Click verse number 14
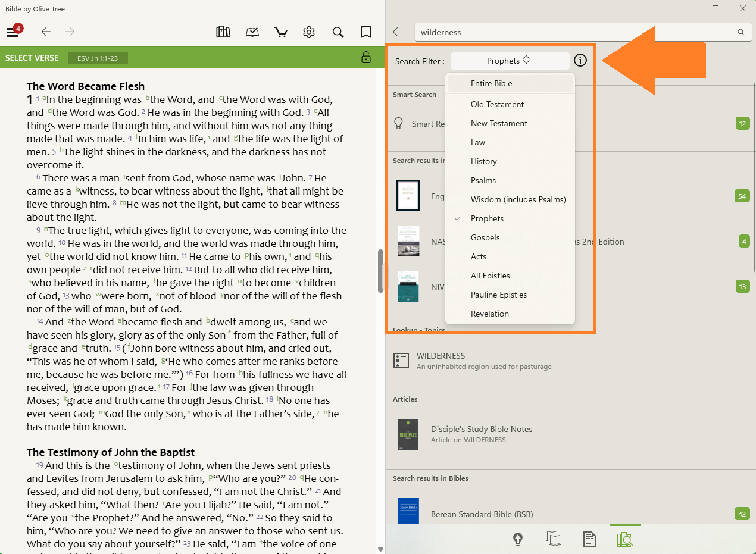This screenshot has width=756, height=554. click(x=39, y=321)
